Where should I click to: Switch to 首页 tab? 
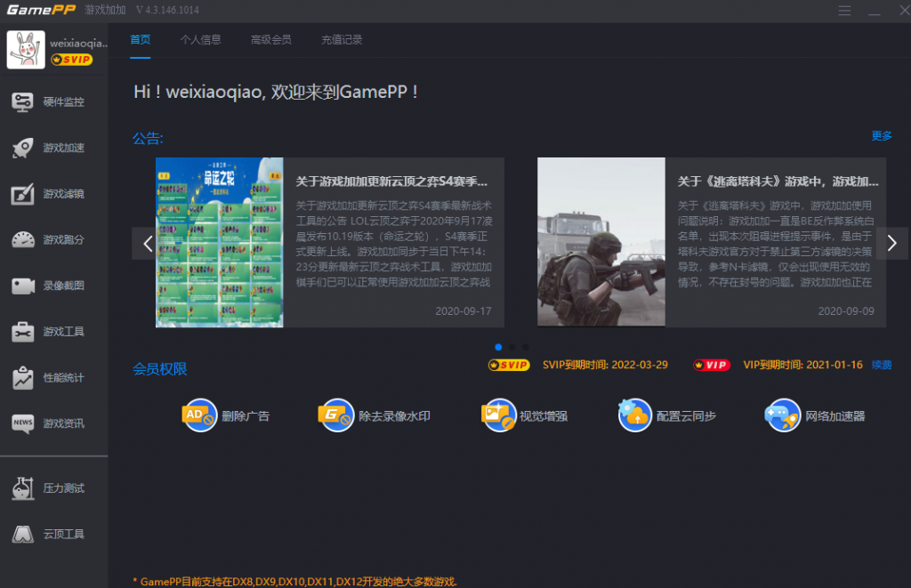click(x=140, y=39)
